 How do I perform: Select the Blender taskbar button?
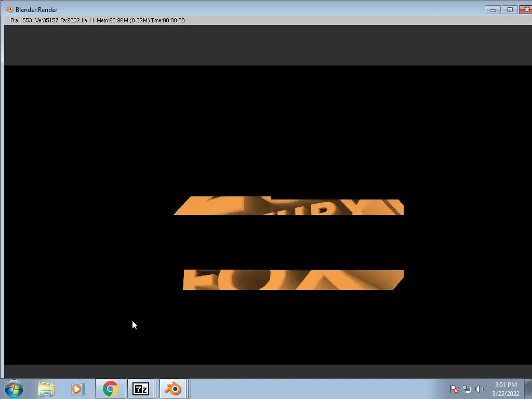pos(173,389)
